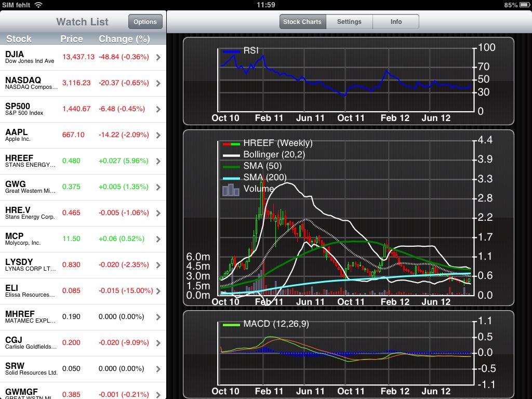Click the SMA (200) cyan legend line
This screenshot has height=399, width=532.
231,178
